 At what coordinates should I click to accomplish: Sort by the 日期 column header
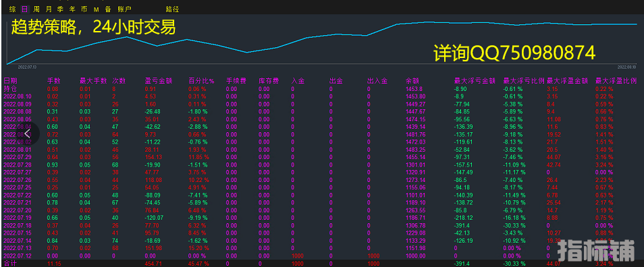[x=10, y=81]
